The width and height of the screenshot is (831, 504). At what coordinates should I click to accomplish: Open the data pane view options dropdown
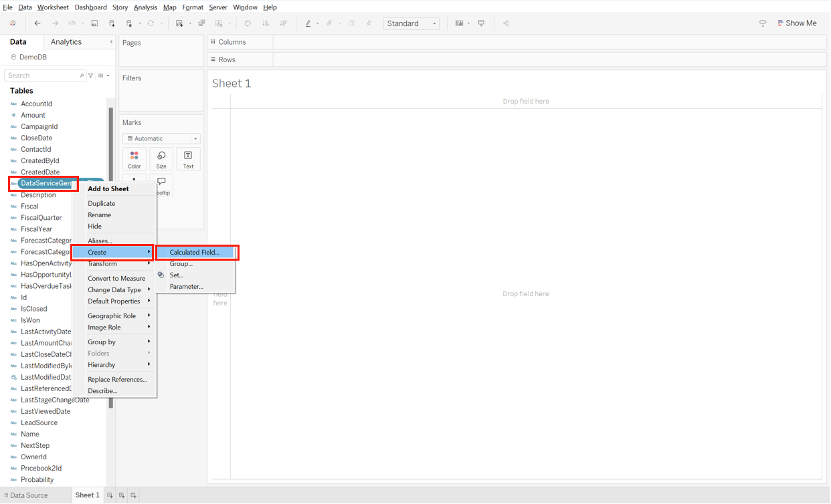click(x=104, y=75)
